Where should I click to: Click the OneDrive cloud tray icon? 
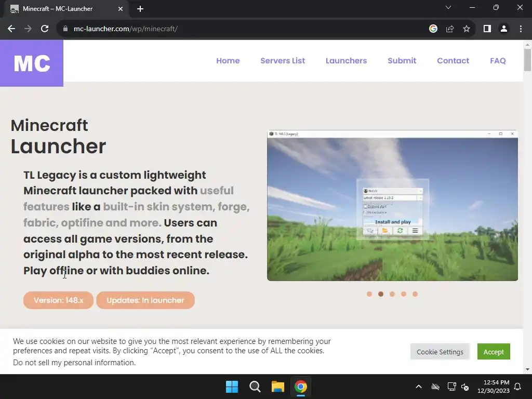click(435, 387)
